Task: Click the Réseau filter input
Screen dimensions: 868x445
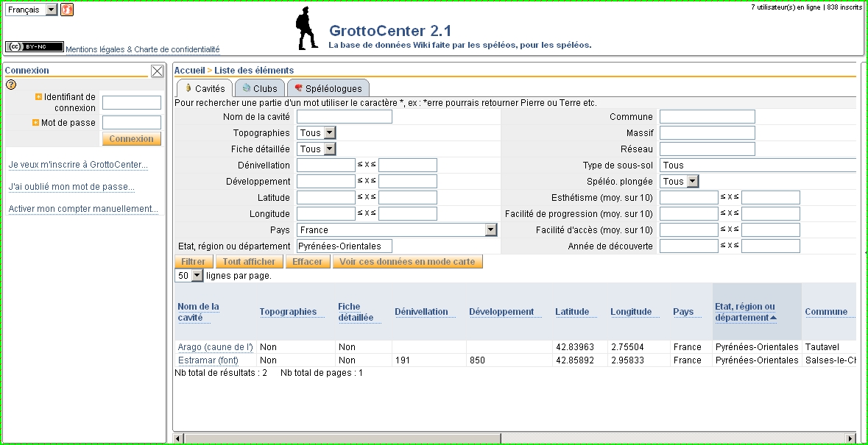Action: 708,149
